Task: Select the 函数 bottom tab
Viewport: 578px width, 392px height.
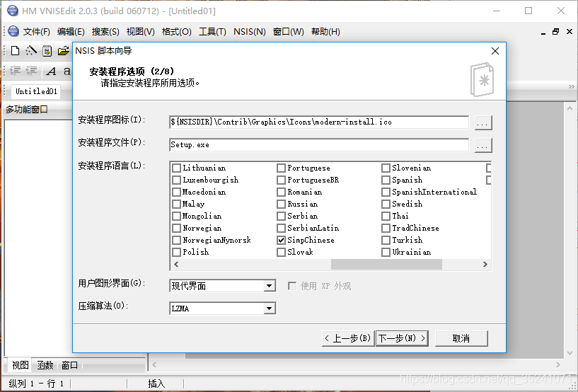Action: point(45,365)
